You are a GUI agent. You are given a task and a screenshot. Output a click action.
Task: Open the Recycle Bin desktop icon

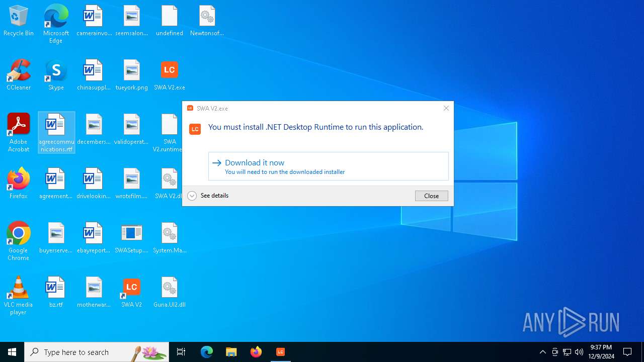[19, 21]
